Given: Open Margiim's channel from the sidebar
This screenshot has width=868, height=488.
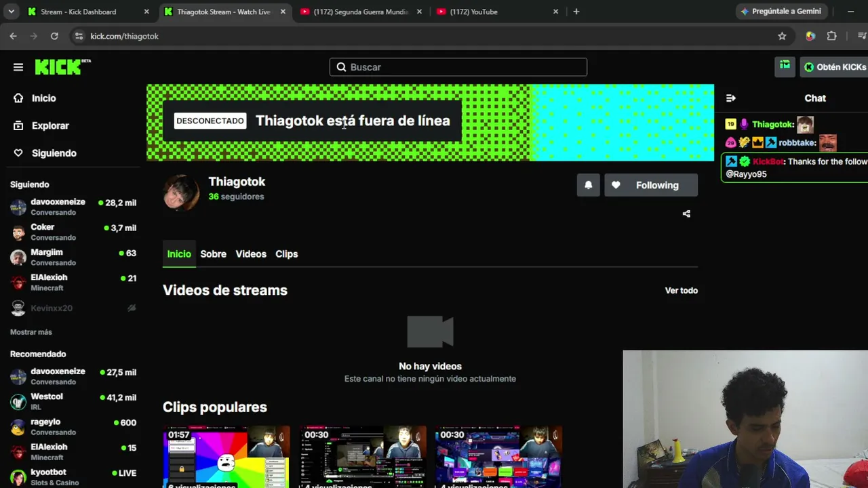Looking at the screenshot, I should point(73,257).
